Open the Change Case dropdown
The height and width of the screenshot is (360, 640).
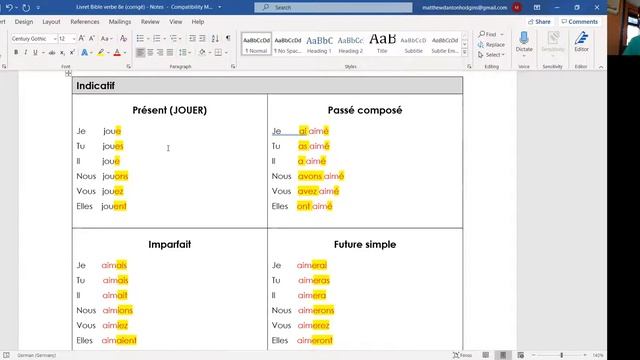106,38
